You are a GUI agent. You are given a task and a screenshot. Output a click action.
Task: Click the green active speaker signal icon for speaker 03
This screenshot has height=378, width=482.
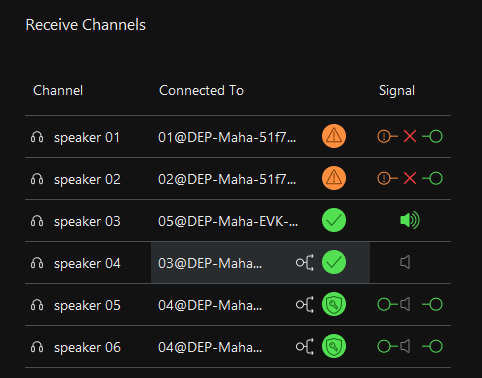(x=410, y=220)
